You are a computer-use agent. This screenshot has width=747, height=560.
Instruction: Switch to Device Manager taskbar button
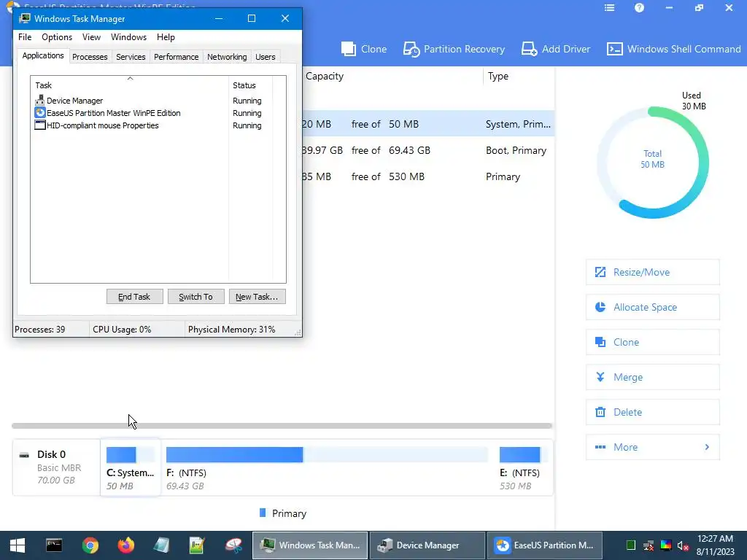point(427,545)
